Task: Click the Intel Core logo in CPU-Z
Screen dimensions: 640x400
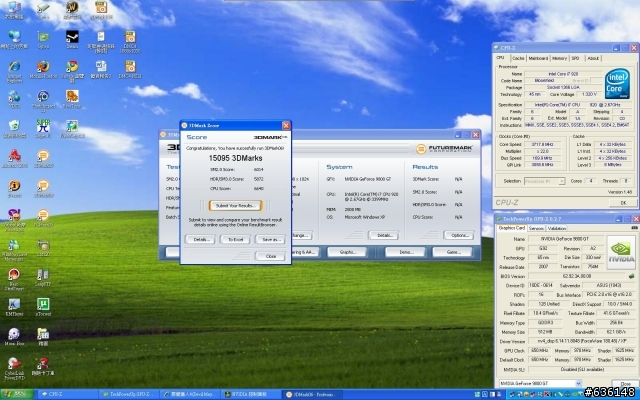Action: click(617, 83)
